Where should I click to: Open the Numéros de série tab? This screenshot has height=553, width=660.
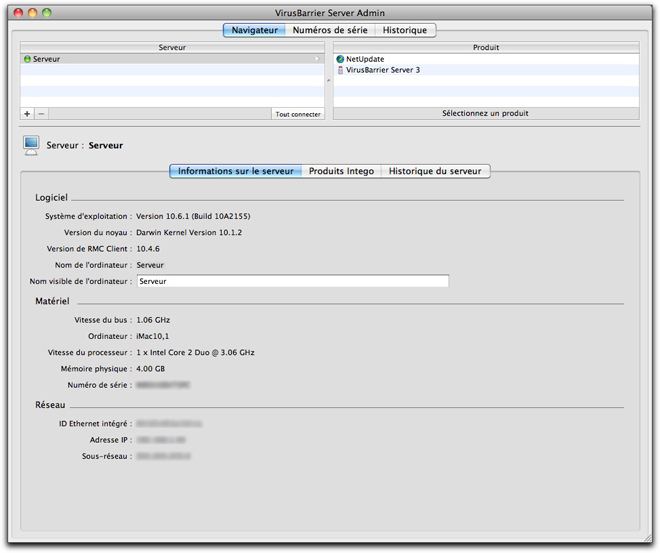click(x=330, y=30)
